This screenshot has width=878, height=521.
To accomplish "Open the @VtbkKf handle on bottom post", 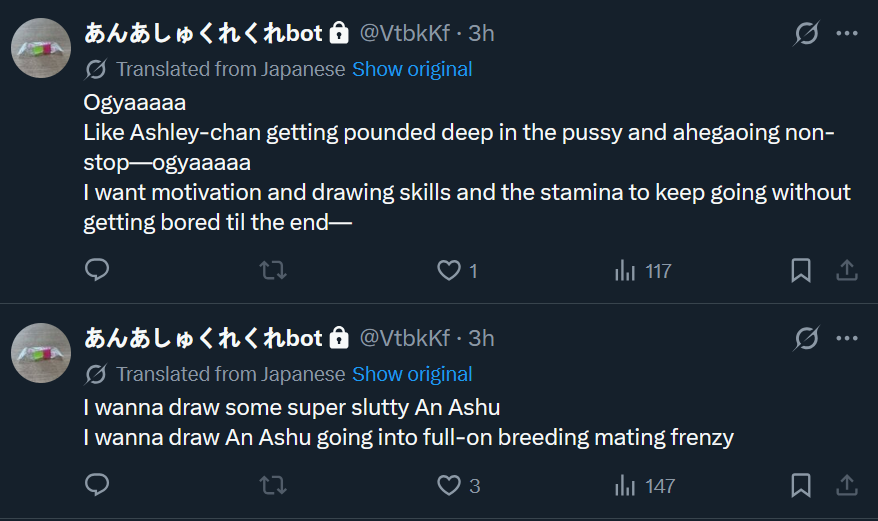I will (x=405, y=338).
